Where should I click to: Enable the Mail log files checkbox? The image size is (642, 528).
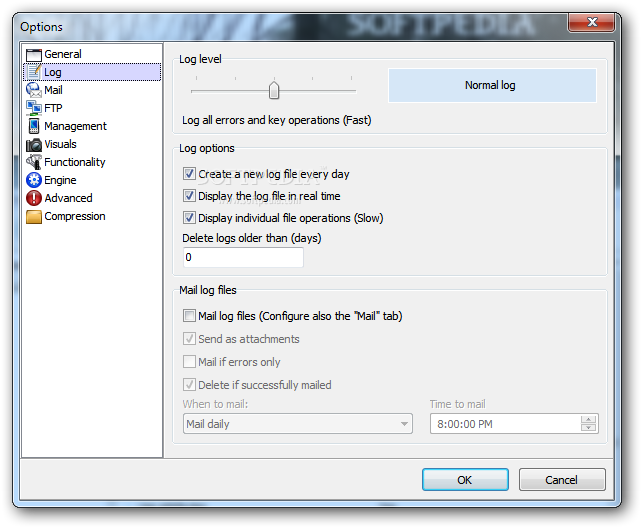pyautogui.click(x=189, y=316)
